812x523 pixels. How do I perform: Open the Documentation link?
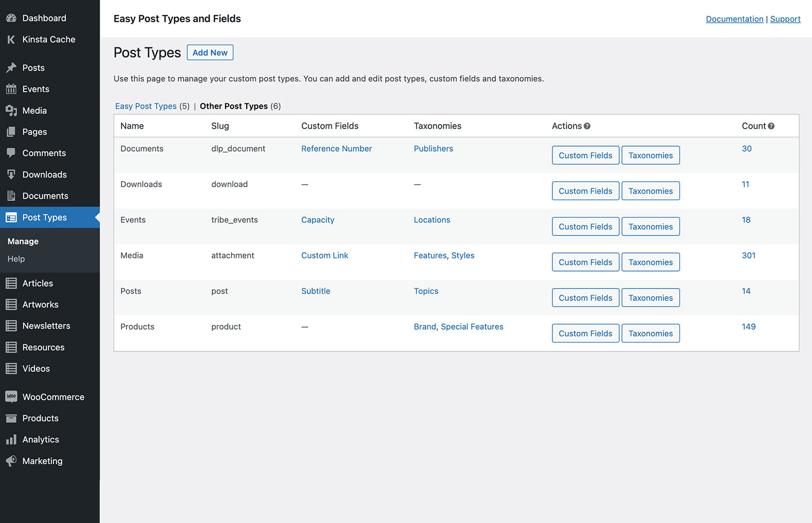(734, 19)
